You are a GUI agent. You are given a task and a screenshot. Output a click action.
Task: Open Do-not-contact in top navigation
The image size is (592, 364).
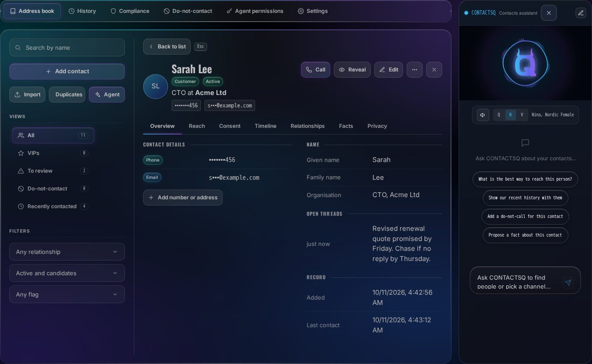coord(188,11)
